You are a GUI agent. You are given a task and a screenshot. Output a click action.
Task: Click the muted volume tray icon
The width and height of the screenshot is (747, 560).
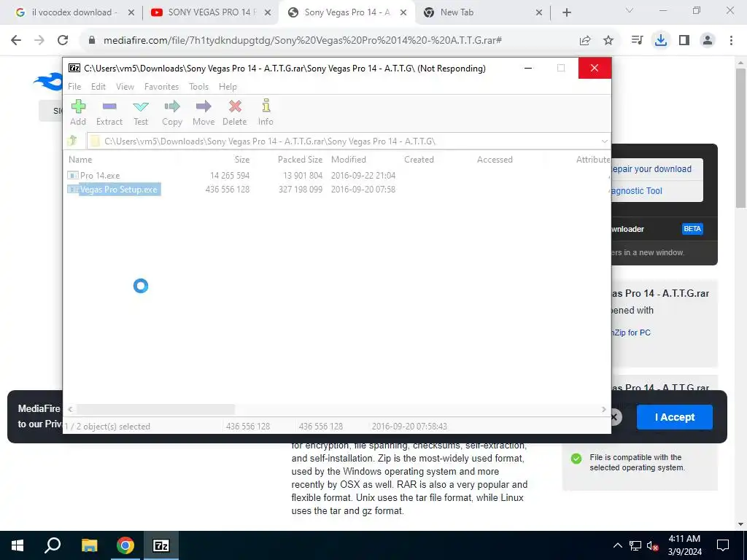pyautogui.click(x=653, y=545)
